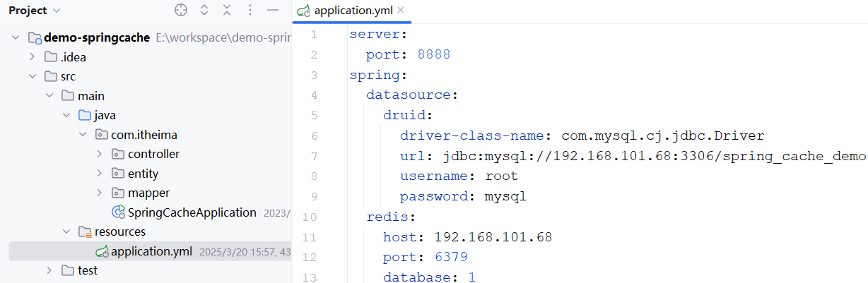The height and width of the screenshot is (283, 868).
Task: Select application.yml in the project tree
Action: (151, 251)
